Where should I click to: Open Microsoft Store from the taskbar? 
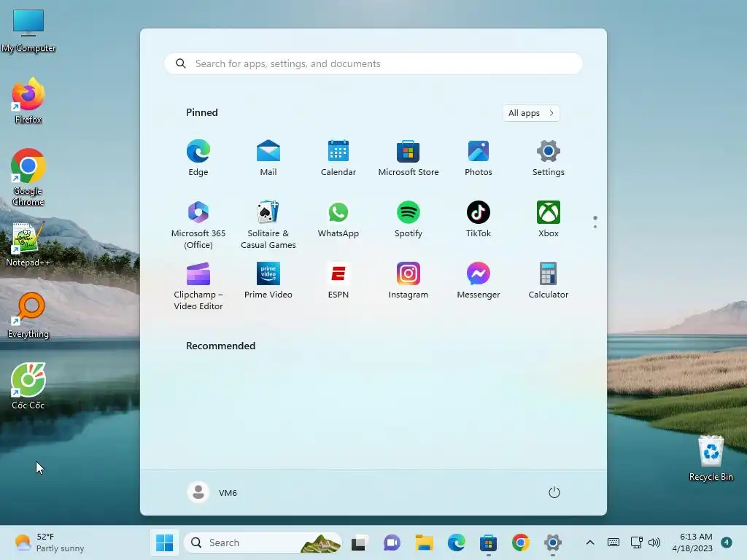[488, 542]
